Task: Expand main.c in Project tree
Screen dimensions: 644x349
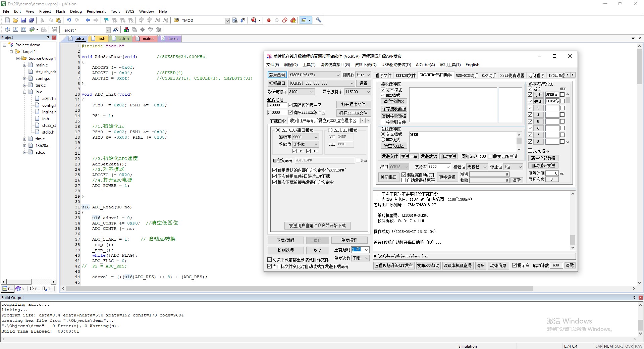Action: (25, 65)
